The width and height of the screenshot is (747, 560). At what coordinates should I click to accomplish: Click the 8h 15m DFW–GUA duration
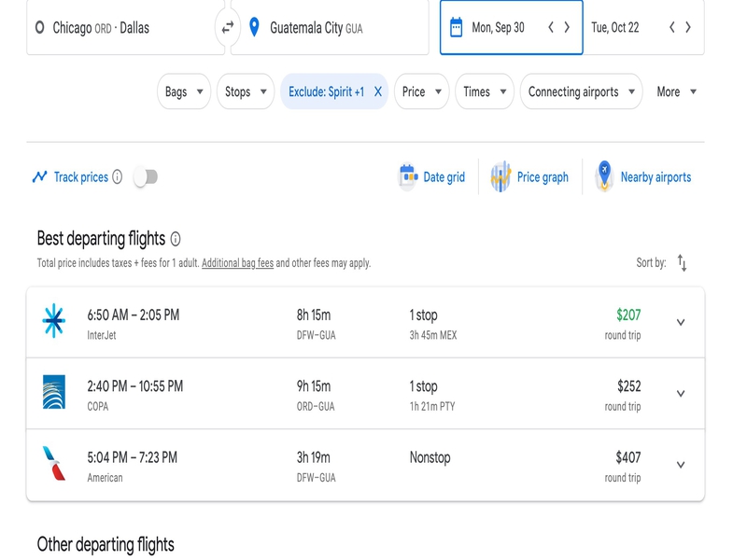(316, 324)
